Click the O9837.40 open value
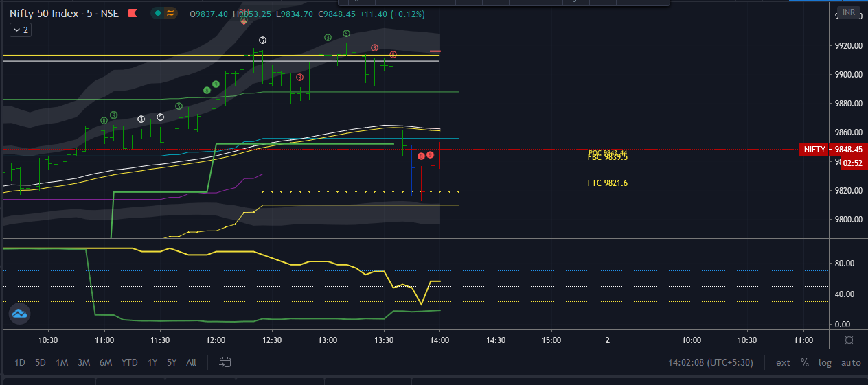868x385 pixels. tap(209, 14)
